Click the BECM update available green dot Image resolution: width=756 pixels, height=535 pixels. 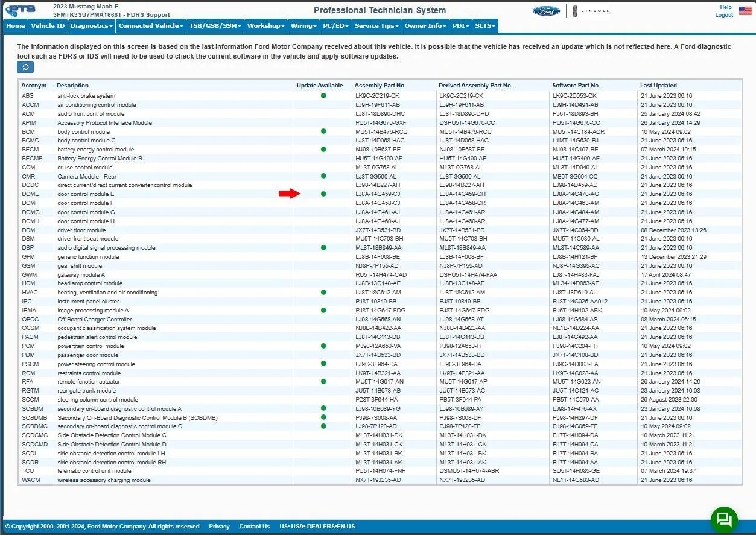tap(323, 149)
